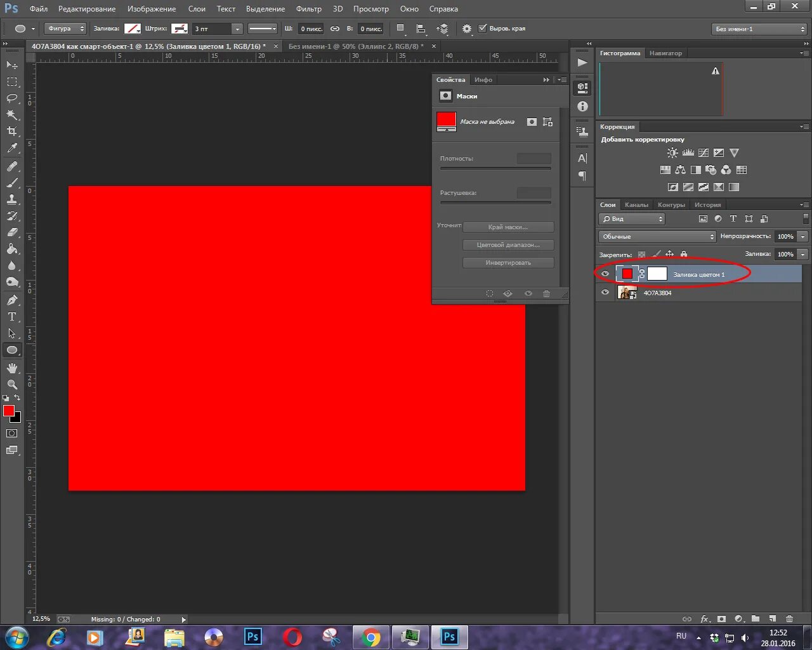Click the width Ш input field
Image resolution: width=812 pixels, height=650 pixels.
311,29
